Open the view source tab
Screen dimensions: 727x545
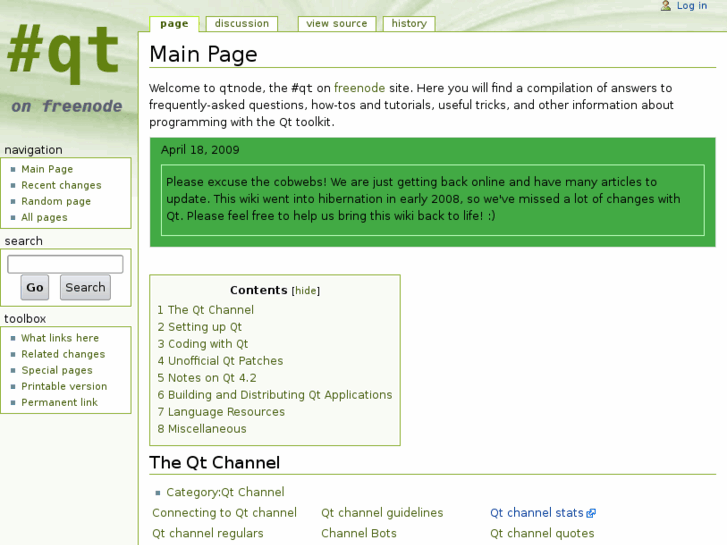pyautogui.click(x=337, y=24)
